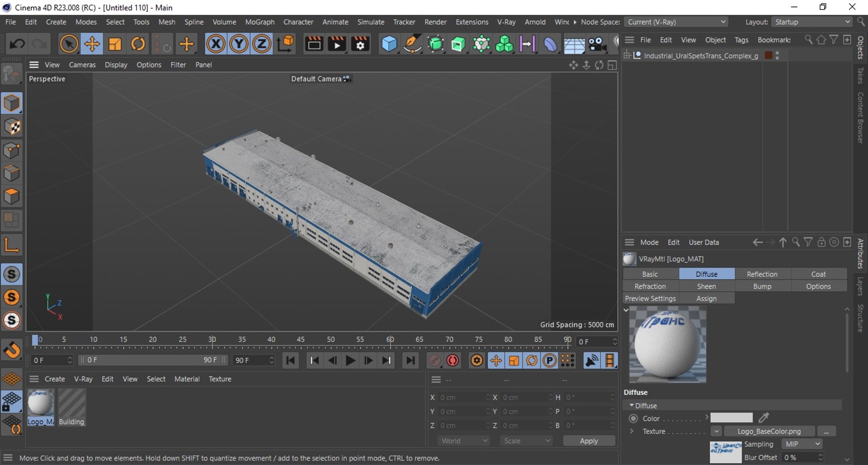The height and width of the screenshot is (465, 868).
Task: Switch to Texture mode checkerboard icon
Action: pos(12,127)
